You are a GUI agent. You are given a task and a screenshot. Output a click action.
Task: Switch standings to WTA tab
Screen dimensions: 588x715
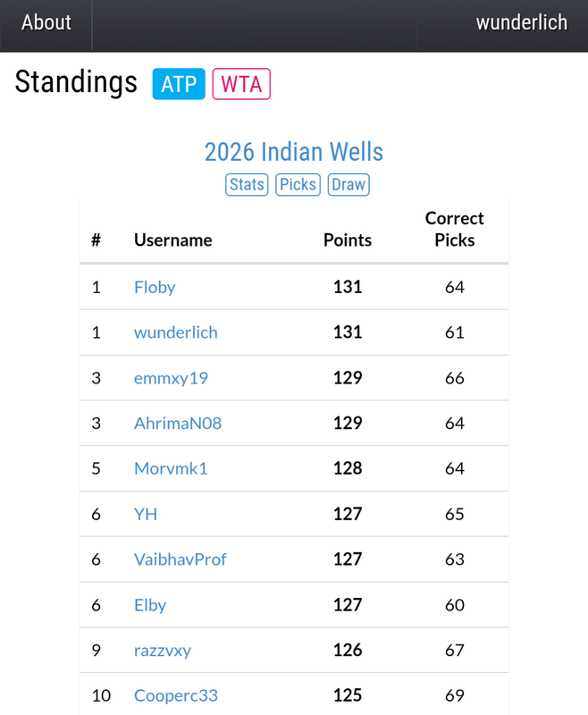pos(241,84)
